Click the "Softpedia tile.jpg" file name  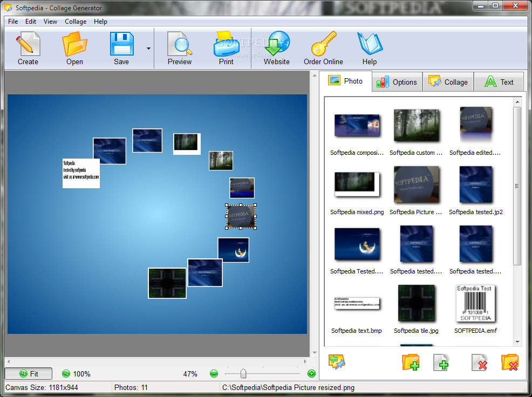click(x=416, y=331)
